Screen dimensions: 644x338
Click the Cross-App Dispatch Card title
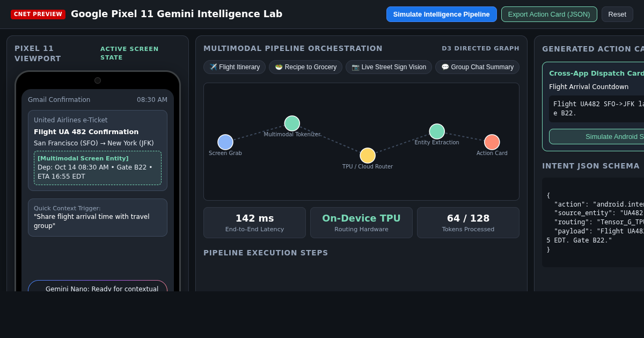tap(596, 73)
